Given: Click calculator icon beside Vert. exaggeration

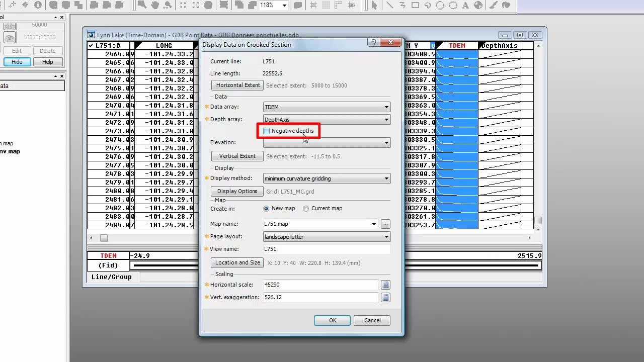Looking at the screenshot, I should point(385,298).
